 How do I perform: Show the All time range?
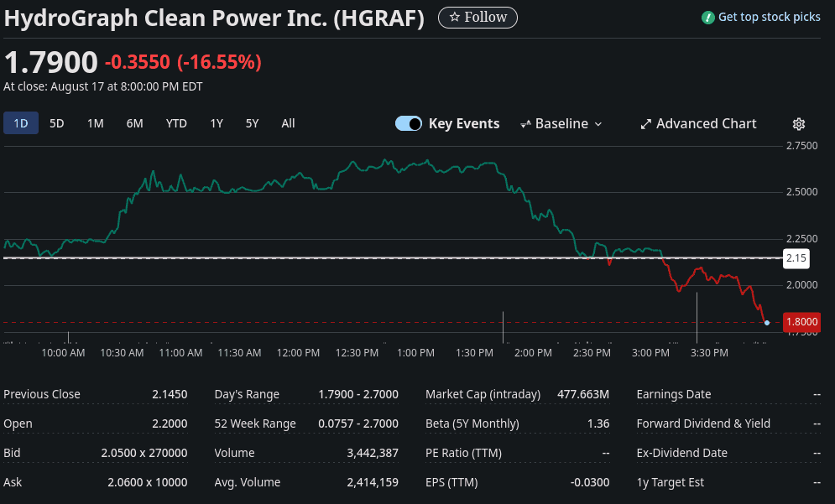coord(288,124)
